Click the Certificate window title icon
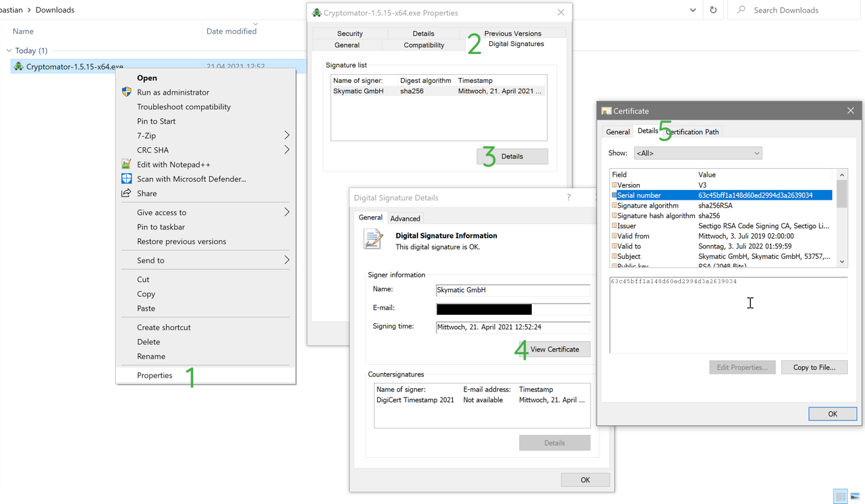The height and width of the screenshot is (504, 865). (606, 111)
